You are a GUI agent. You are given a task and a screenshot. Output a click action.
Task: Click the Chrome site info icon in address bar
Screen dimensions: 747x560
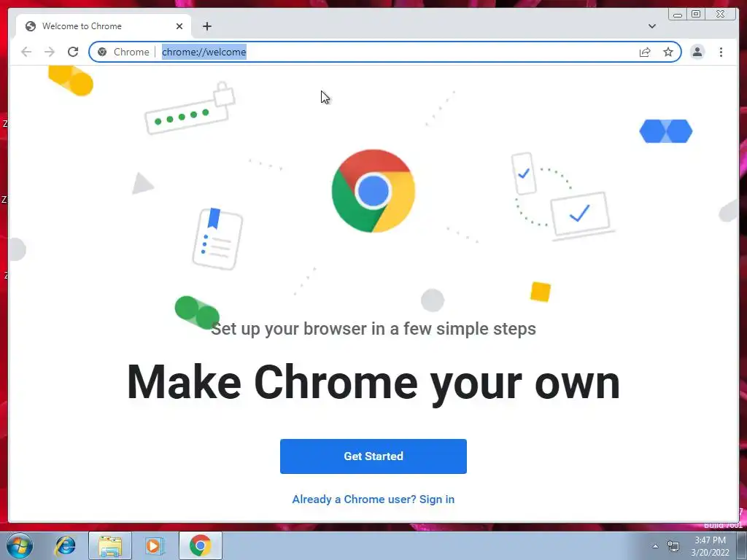[102, 52]
